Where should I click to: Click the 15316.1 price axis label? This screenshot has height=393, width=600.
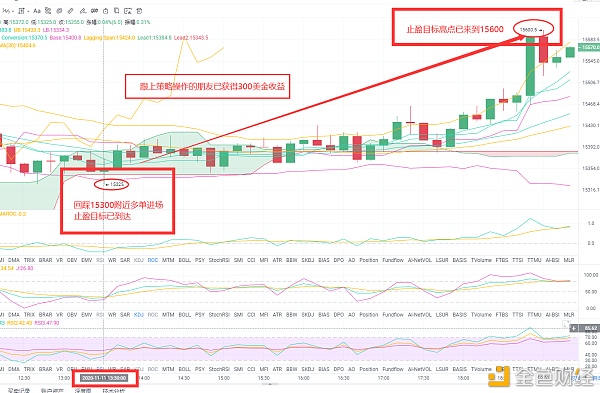pos(590,190)
